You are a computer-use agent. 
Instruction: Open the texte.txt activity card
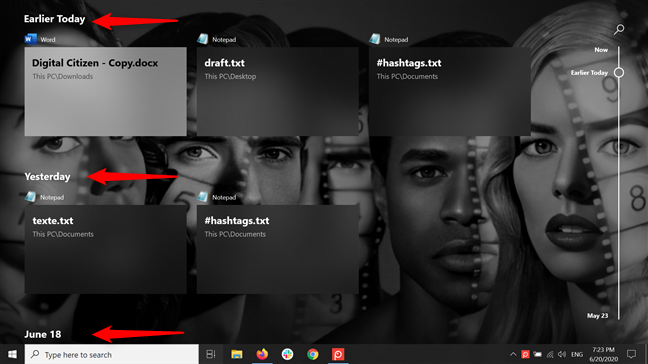tap(105, 249)
